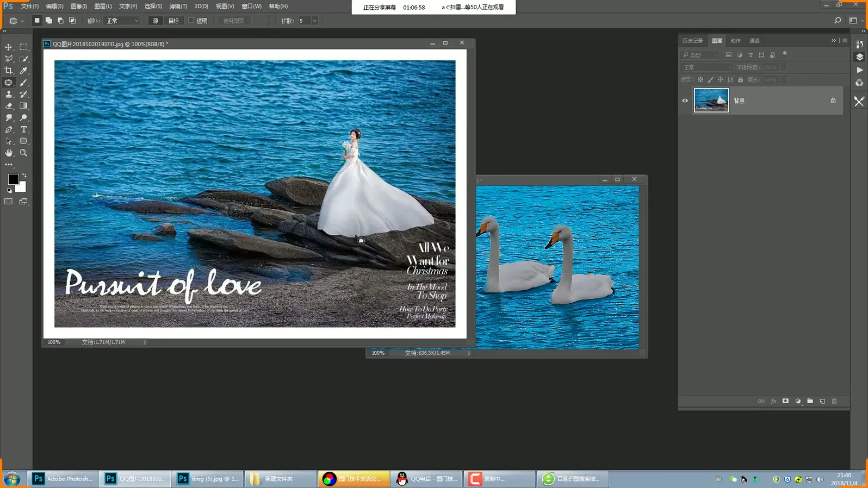This screenshot has width=868, height=488.
Task: Open the 滤镜(T) menu
Action: (178, 6)
